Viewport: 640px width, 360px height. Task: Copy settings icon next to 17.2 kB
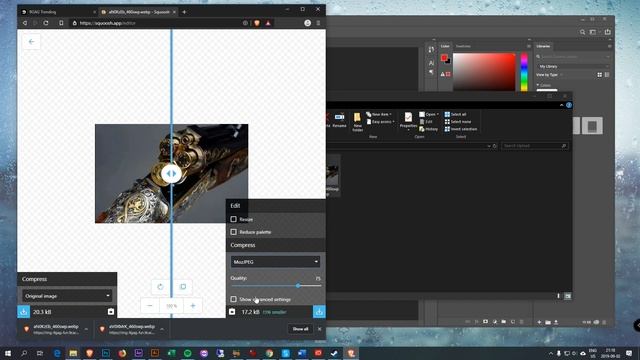pyautogui.click(x=232, y=312)
